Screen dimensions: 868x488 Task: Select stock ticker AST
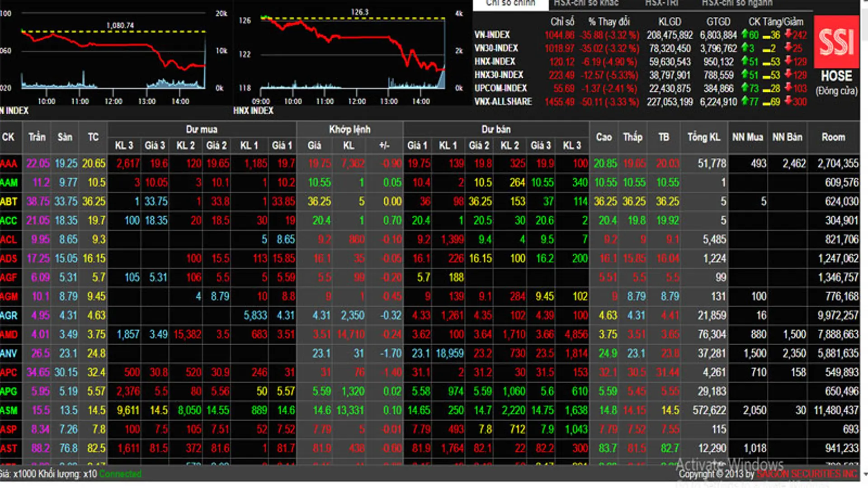(x=9, y=448)
